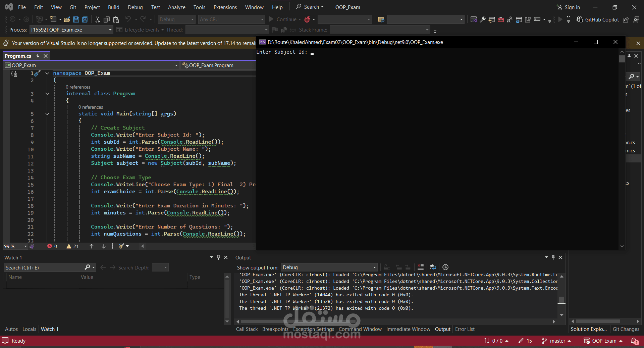
Task: Expand the Show output from dropdown
Action: tap(374, 267)
